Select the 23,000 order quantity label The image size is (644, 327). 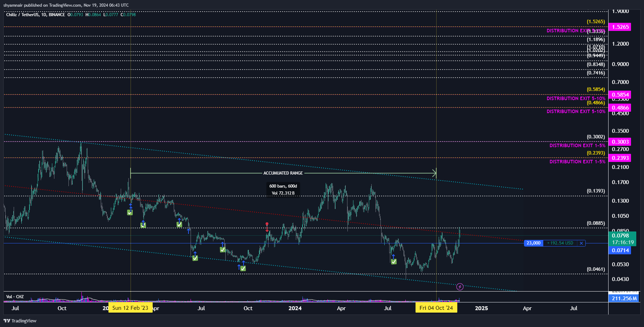click(x=533, y=243)
